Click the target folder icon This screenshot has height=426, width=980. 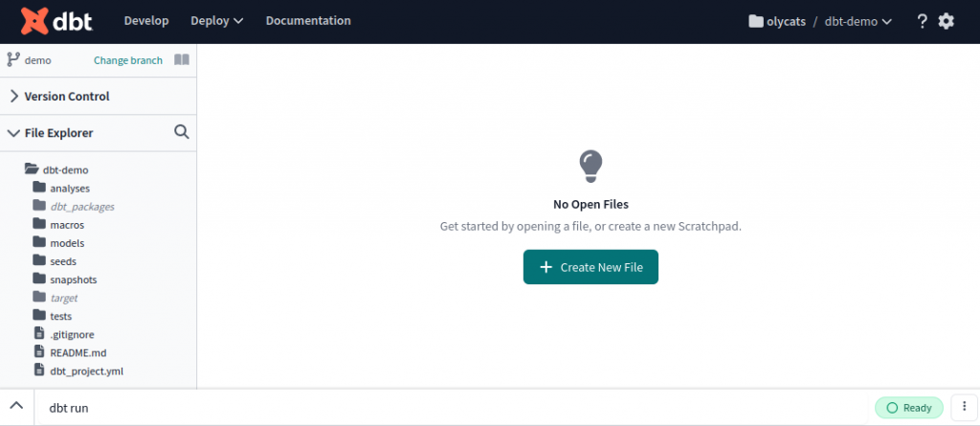click(39, 297)
